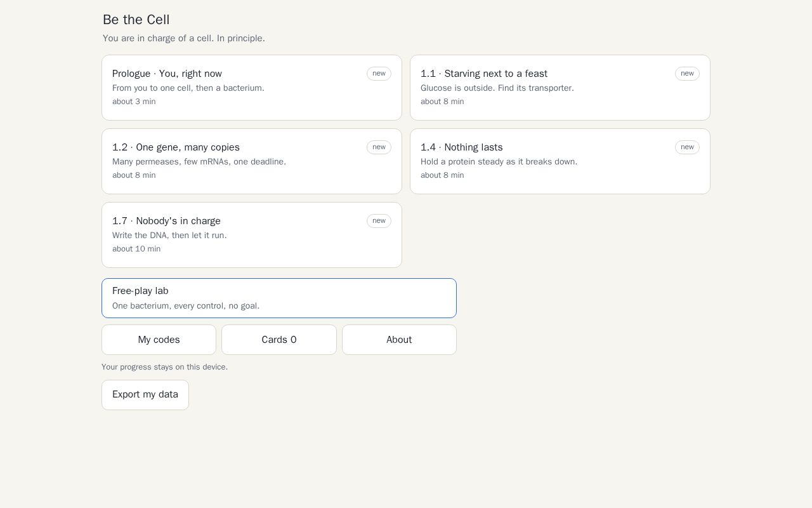This screenshot has height=508, width=812.
Task: Click 'You are in charge of a cell' subtitle
Action: (x=184, y=38)
